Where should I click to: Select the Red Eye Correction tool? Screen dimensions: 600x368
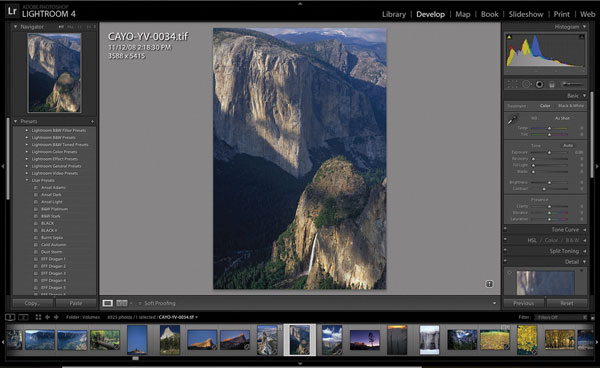coord(539,84)
